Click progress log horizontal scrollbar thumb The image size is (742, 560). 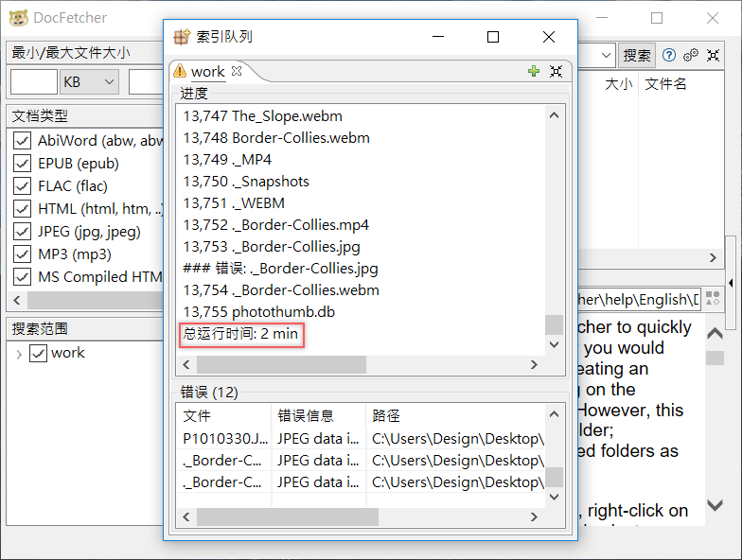(282, 364)
